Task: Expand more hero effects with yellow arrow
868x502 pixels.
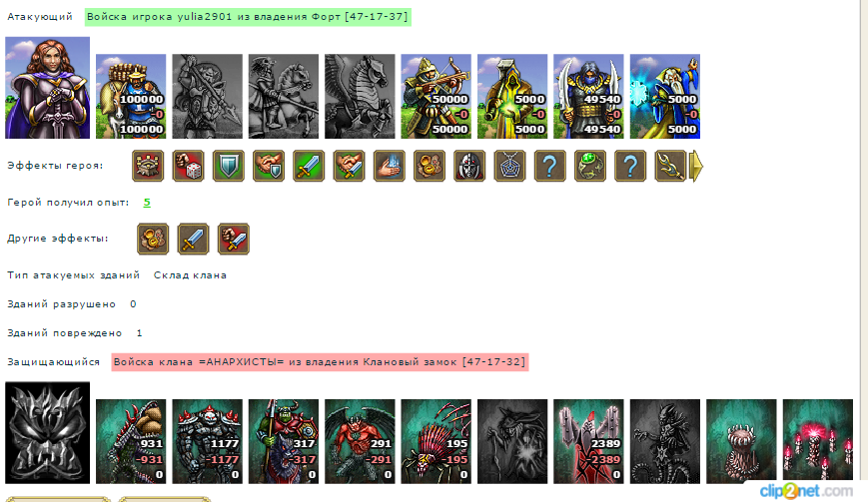Action: (x=696, y=166)
